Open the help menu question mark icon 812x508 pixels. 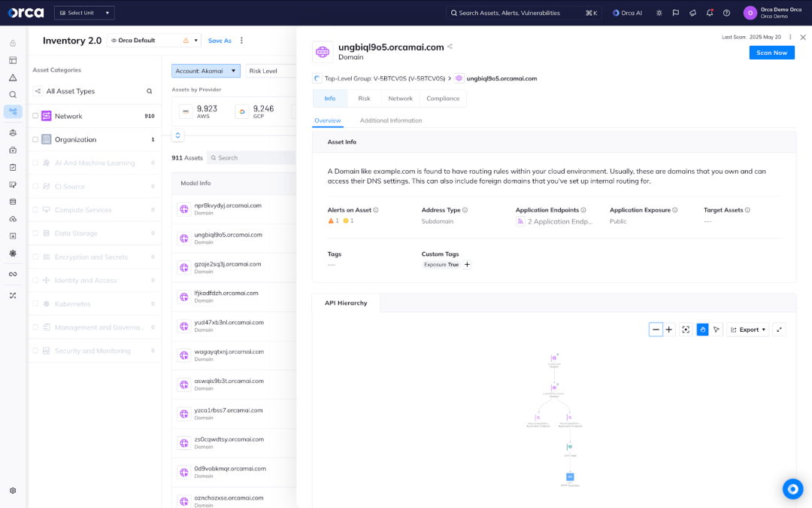coord(726,13)
